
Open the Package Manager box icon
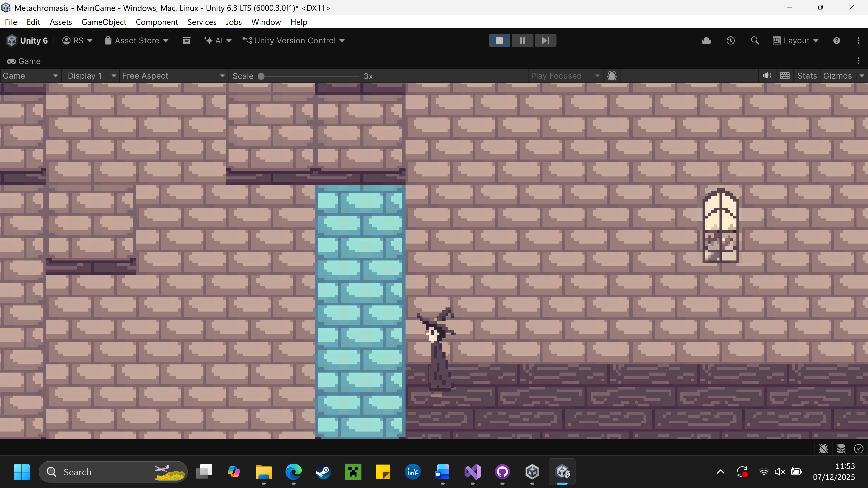pos(186,41)
